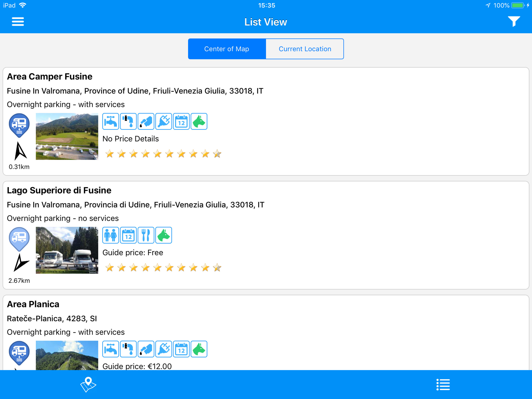Click Area Camper Fusine photo thumbnail

(x=67, y=136)
